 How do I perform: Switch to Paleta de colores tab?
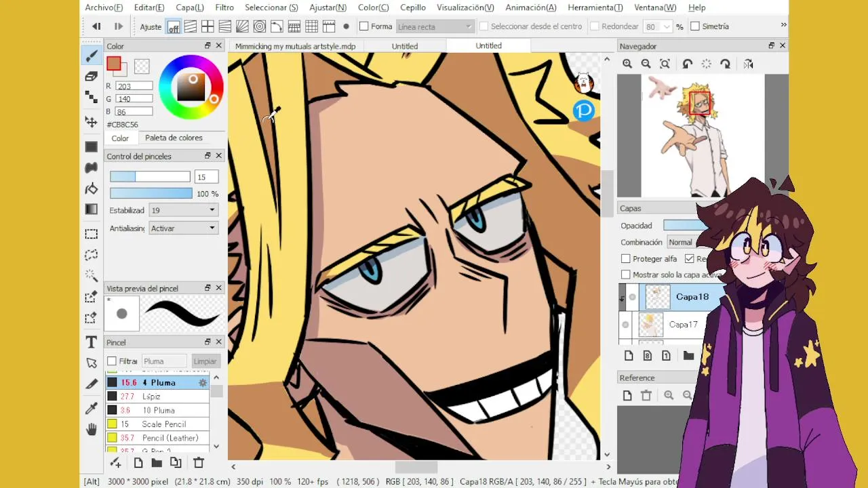(174, 138)
